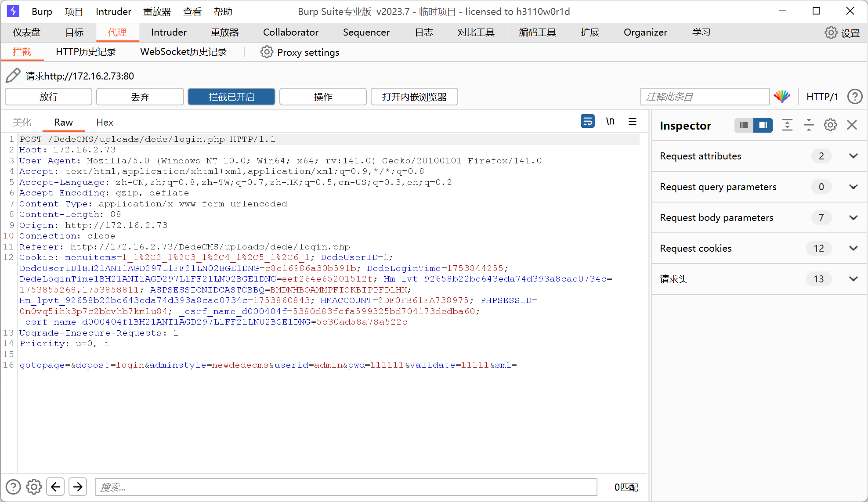Open the Burp menu
This screenshot has width=868, height=502.
[x=42, y=11]
